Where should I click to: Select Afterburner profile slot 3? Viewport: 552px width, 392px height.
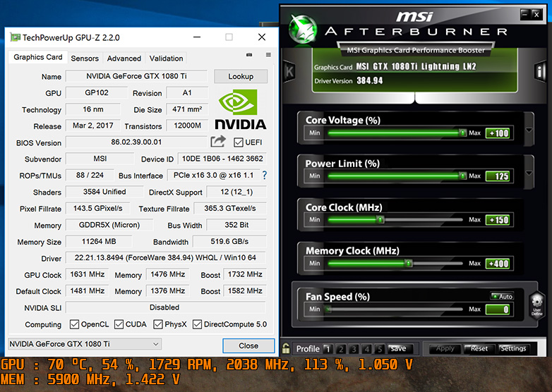(x=354, y=349)
